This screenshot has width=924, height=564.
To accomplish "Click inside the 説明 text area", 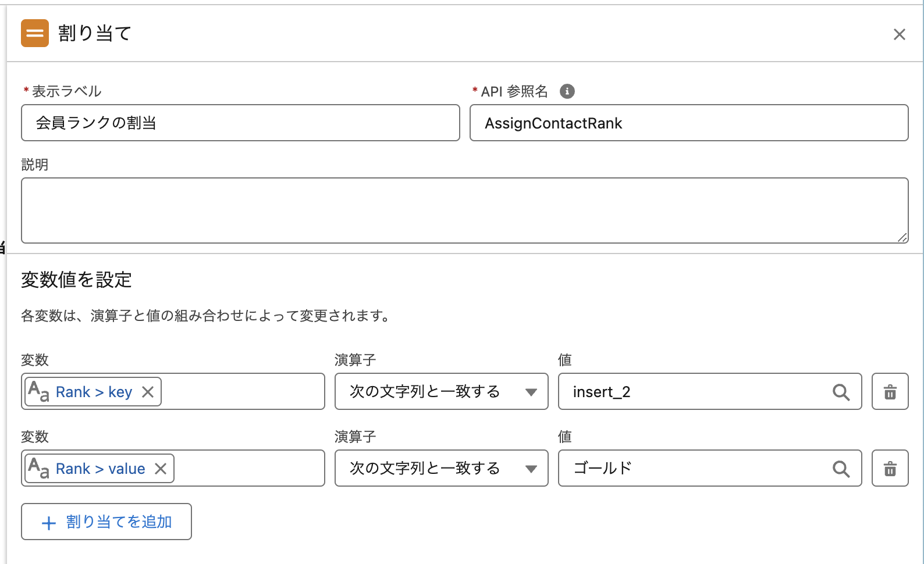I will pos(464,210).
